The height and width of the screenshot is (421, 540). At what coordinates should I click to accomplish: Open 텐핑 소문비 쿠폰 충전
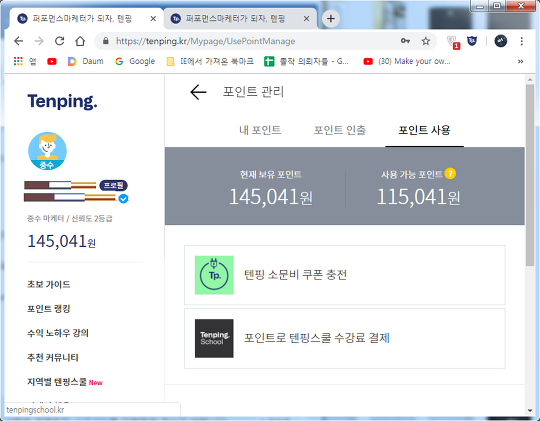pyautogui.click(x=345, y=275)
